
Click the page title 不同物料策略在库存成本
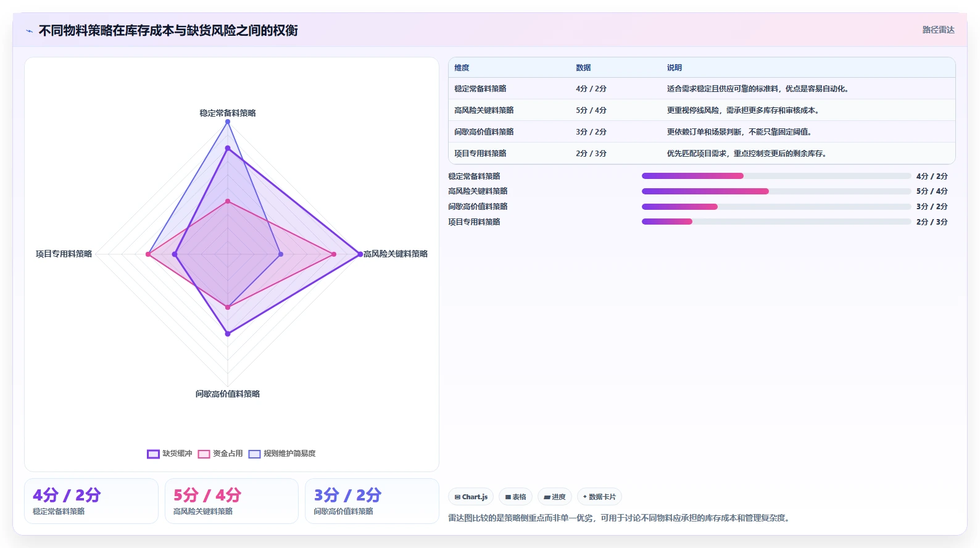click(168, 30)
